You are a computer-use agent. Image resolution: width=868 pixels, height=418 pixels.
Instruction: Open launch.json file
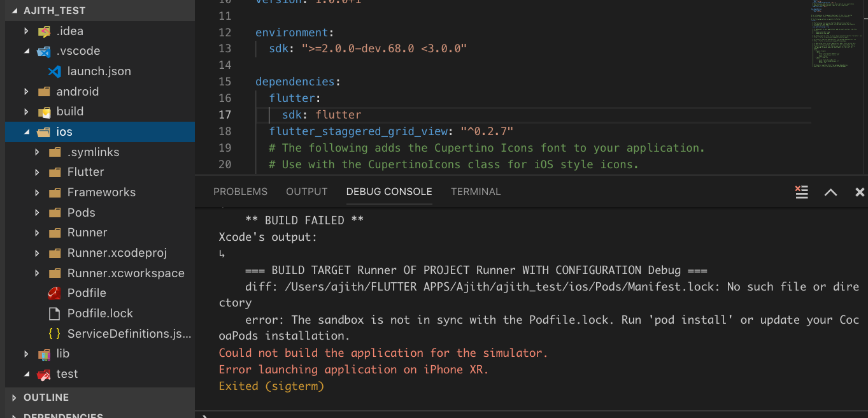99,71
